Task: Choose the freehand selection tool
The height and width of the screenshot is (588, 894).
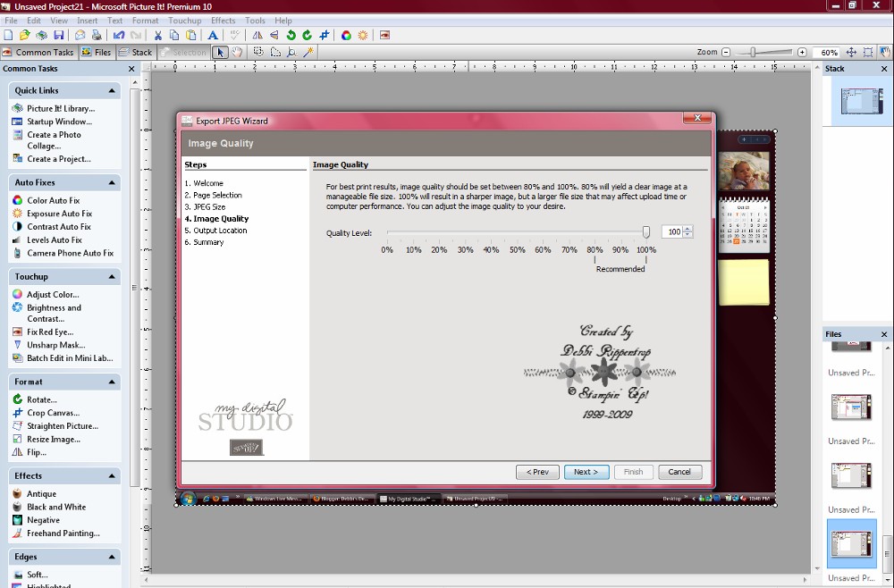Action: (275, 53)
